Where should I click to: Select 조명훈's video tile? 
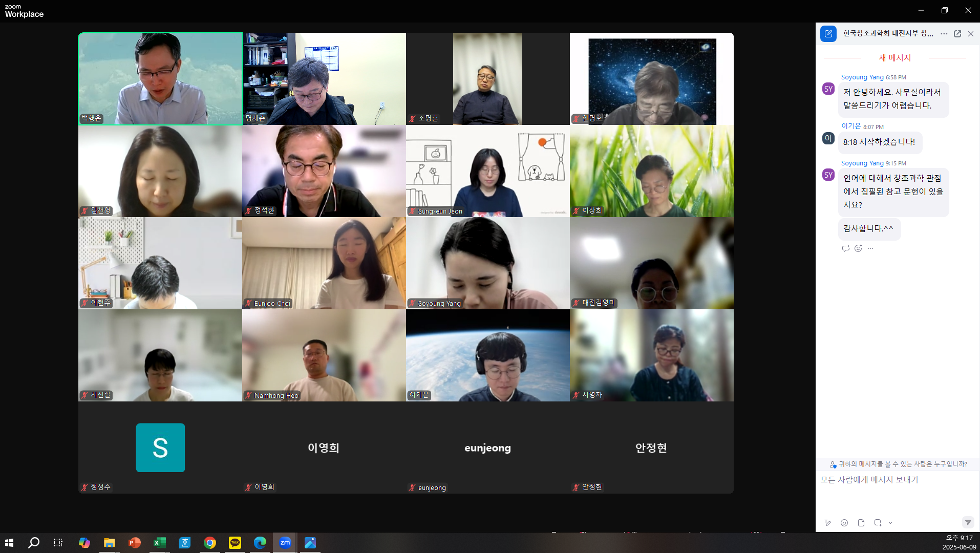pos(488,79)
